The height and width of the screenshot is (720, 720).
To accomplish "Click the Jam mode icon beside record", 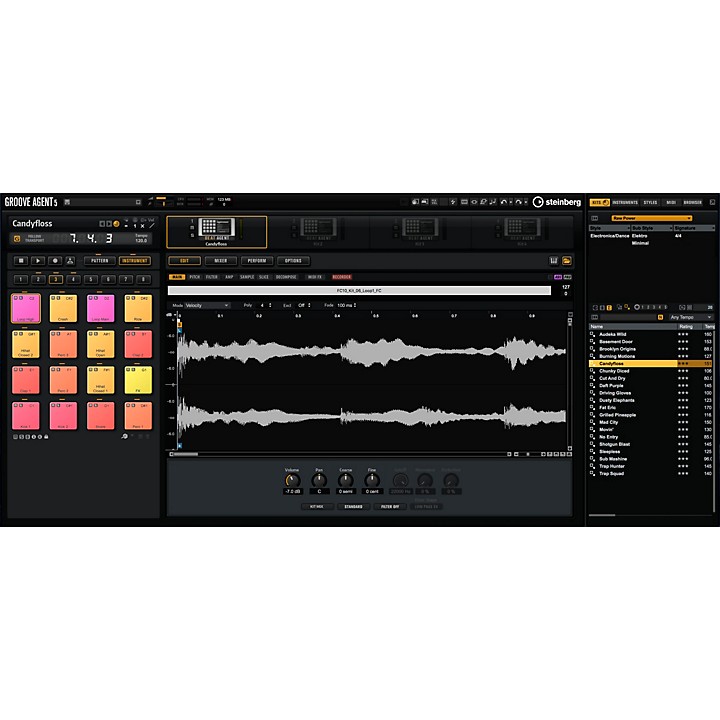I will click(70, 261).
